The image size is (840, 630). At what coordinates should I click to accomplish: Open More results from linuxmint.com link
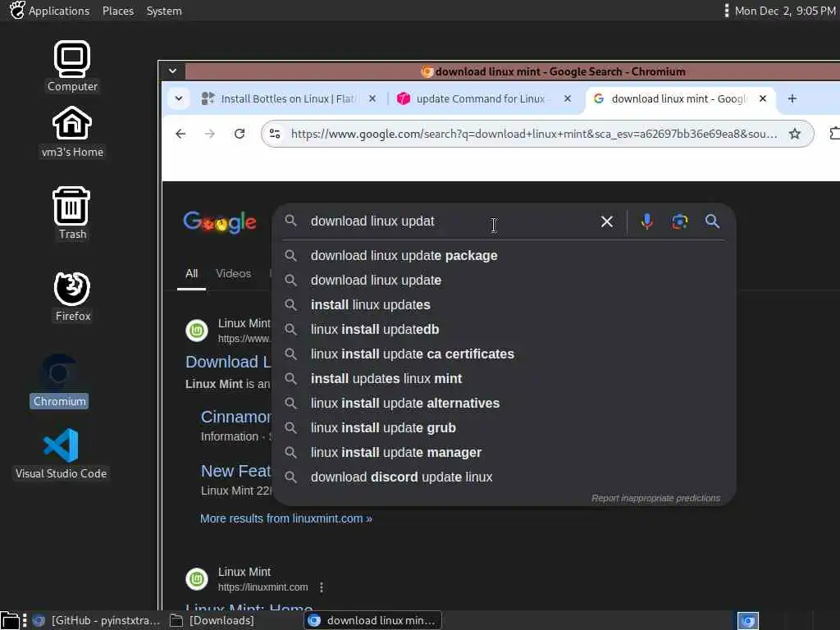click(286, 518)
